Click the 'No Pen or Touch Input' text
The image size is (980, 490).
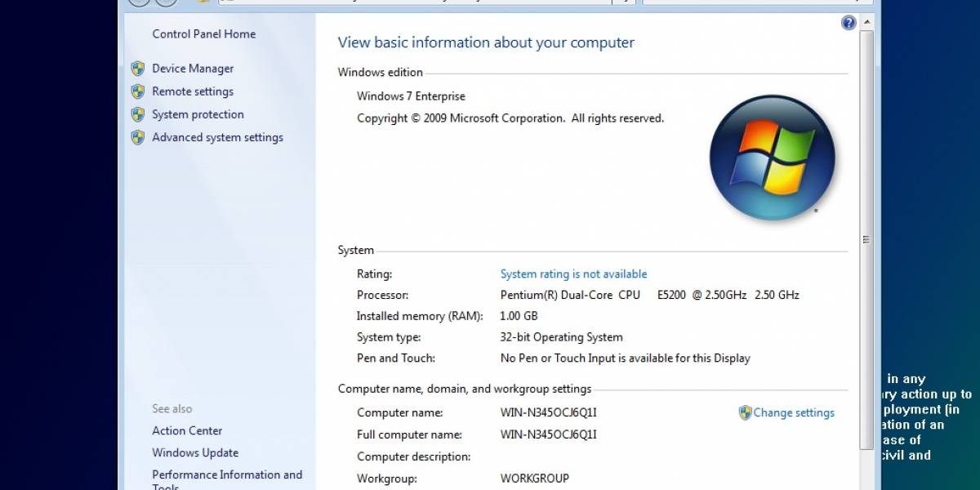click(625, 359)
